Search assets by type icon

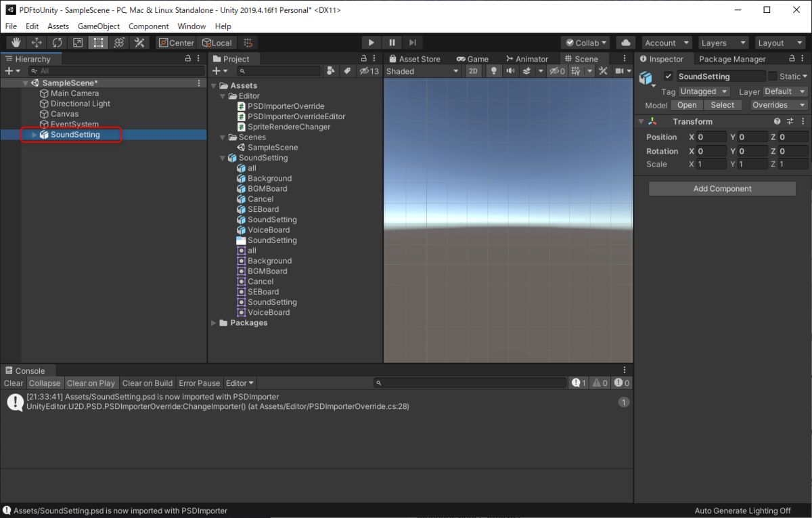pyautogui.click(x=331, y=71)
